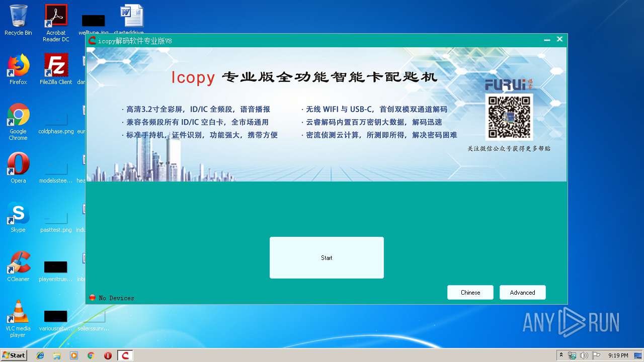Open Action Center flag icon
Viewport: 644px width, 362px height.
[596, 355]
